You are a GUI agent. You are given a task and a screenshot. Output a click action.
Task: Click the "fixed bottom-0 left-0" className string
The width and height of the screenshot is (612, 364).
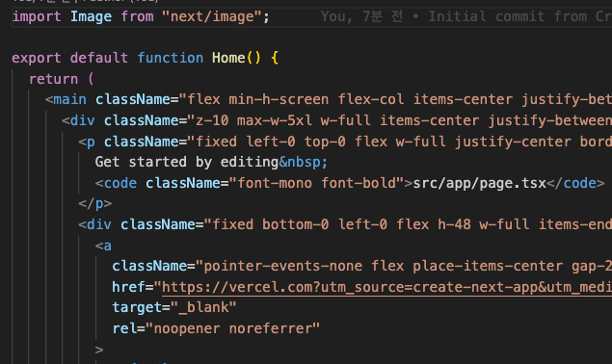pos(408,224)
